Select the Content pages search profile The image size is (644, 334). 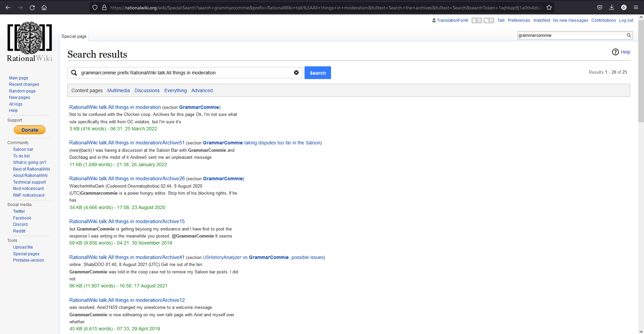[87, 90]
